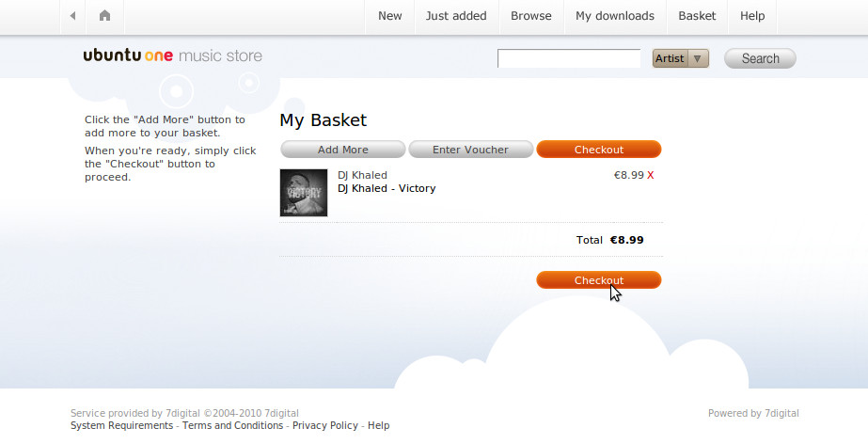Open the Victory album cover thumbnail
Viewport: 868px width, 444px height.
(304, 193)
